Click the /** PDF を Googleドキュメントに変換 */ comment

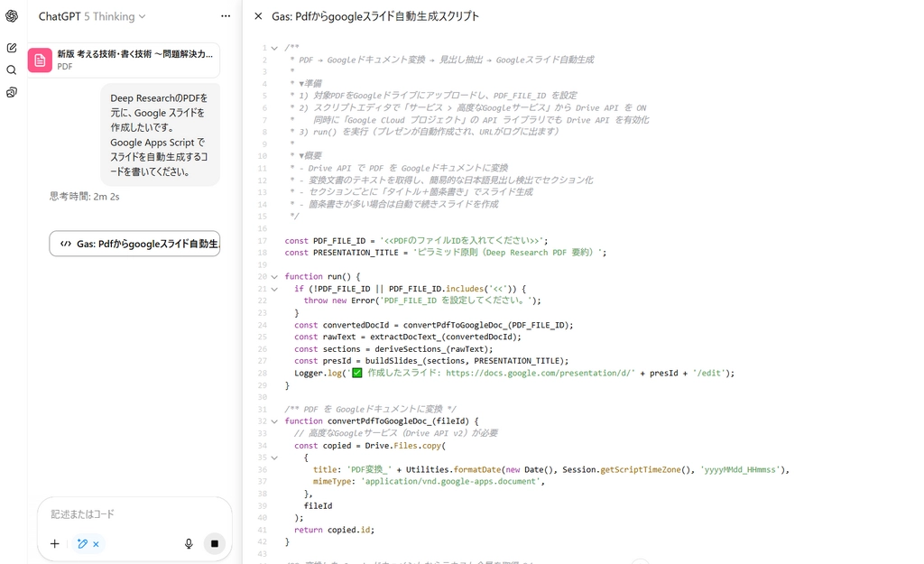pyautogui.click(x=370, y=409)
